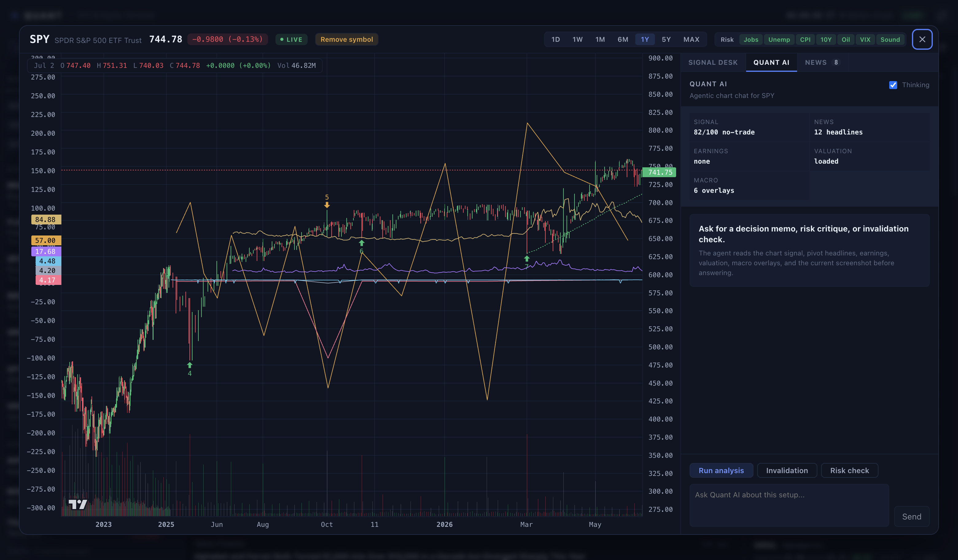
Task: Toggle the Oil overlay
Action: pos(846,40)
